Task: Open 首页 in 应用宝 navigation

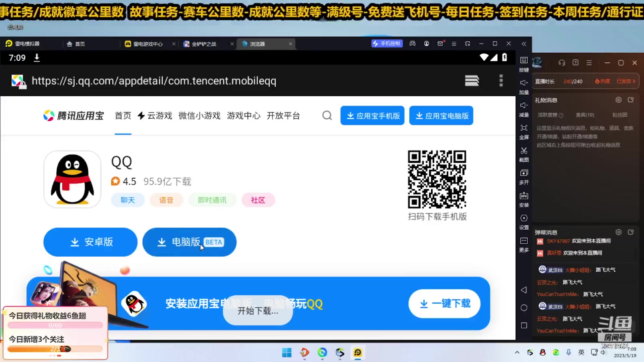Action: tap(123, 116)
